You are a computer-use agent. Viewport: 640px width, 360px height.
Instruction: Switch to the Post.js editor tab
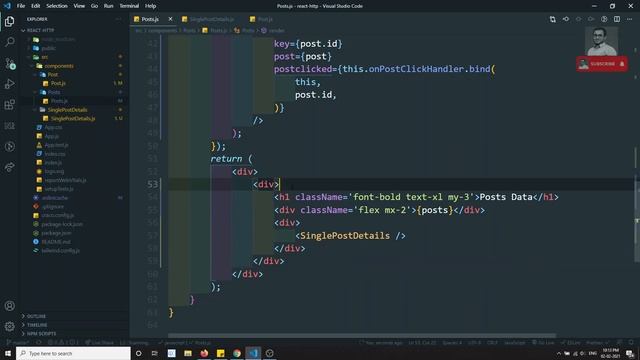265,19
